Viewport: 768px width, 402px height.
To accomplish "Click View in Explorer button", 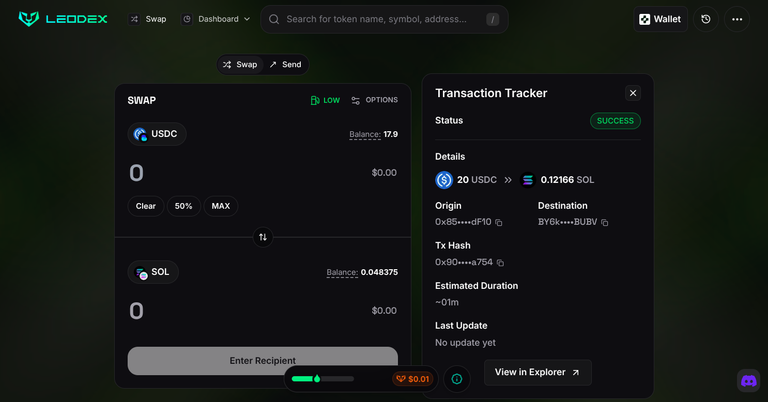I will (x=537, y=372).
